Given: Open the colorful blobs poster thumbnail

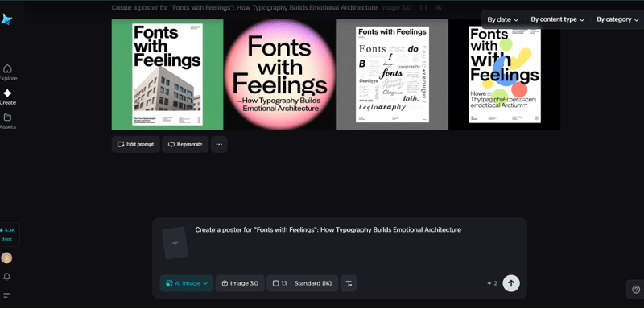Looking at the screenshot, I should 505,74.
